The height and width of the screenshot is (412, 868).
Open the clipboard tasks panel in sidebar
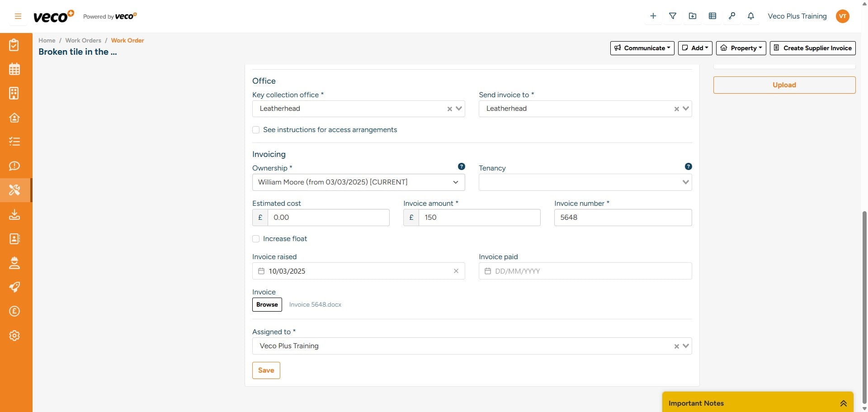(x=14, y=45)
